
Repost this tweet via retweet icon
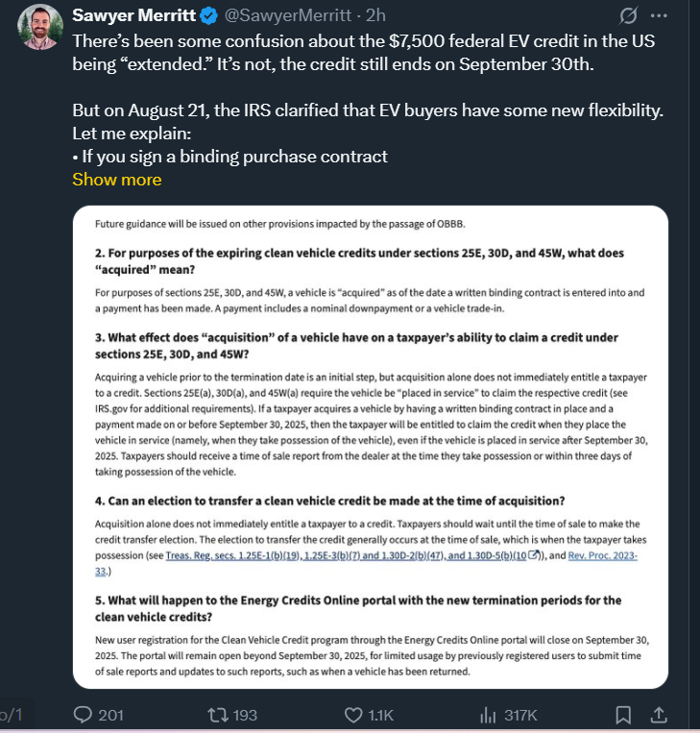coord(218,715)
